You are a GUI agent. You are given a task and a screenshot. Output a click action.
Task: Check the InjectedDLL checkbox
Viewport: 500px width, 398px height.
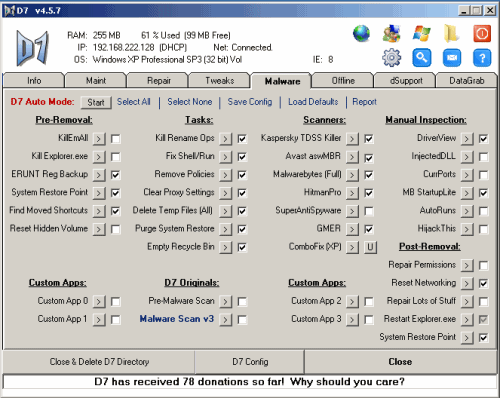pos(483,157)
